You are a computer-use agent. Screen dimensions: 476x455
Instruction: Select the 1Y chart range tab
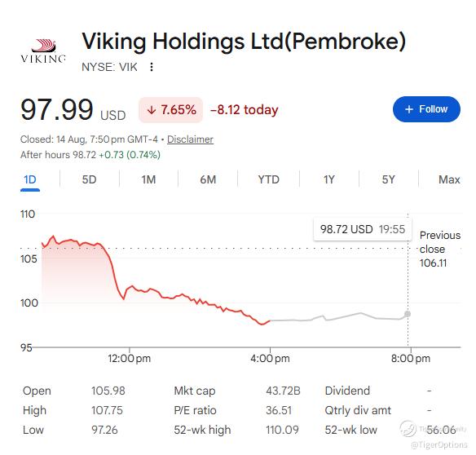click(328, 179)
